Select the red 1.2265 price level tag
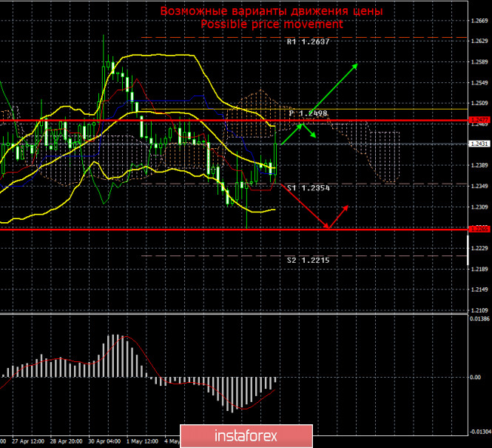This screenshot has height=448, width=492. pos(479,229)
